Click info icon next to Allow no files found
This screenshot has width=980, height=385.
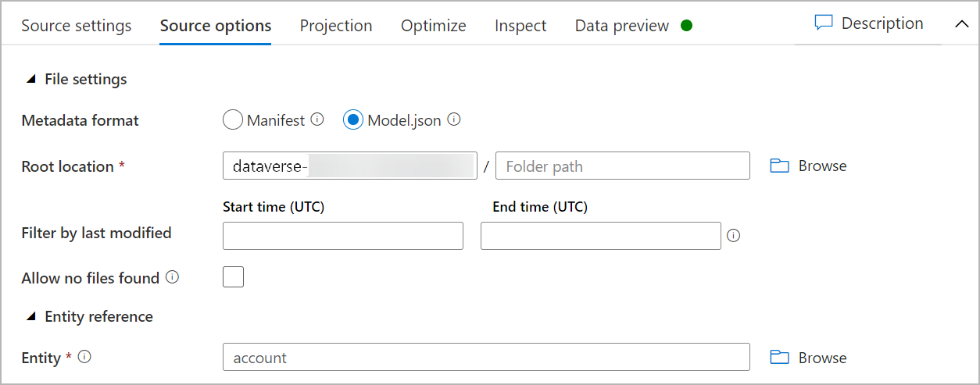(x=173, y=277)
